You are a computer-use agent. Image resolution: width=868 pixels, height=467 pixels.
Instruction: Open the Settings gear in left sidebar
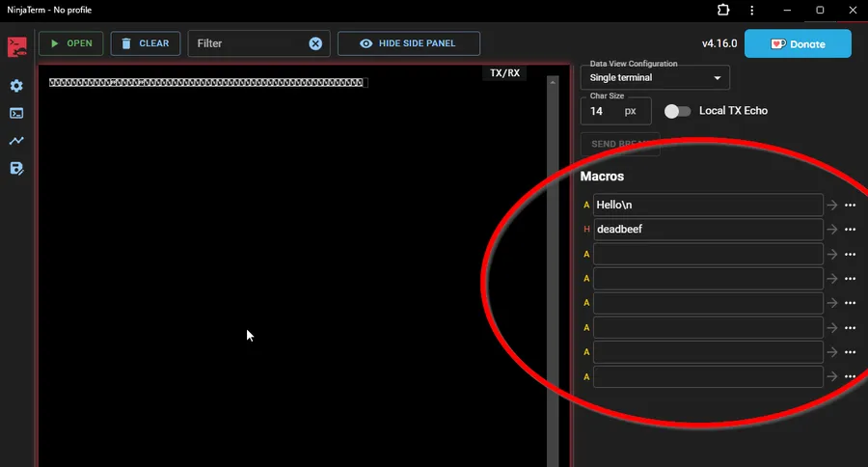16,86
